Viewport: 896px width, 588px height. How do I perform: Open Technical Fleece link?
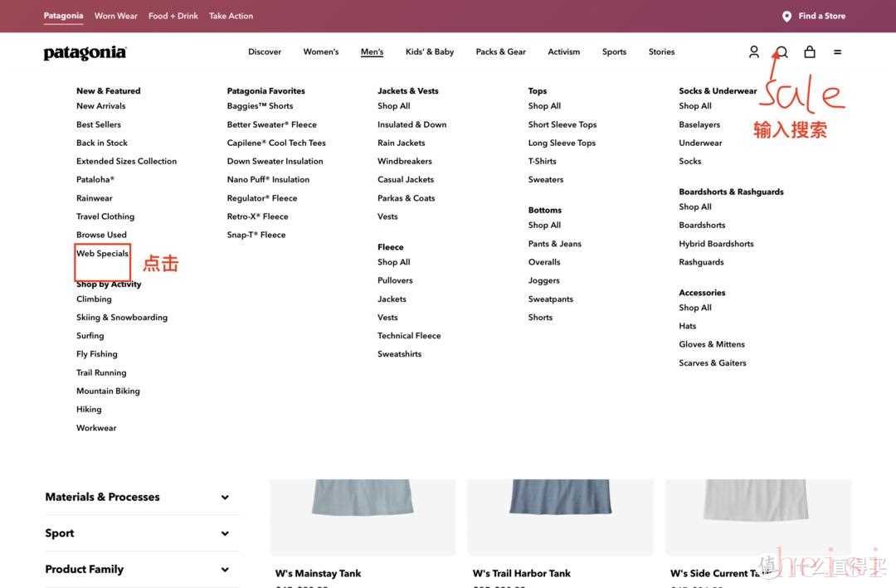tap(409, 335)
